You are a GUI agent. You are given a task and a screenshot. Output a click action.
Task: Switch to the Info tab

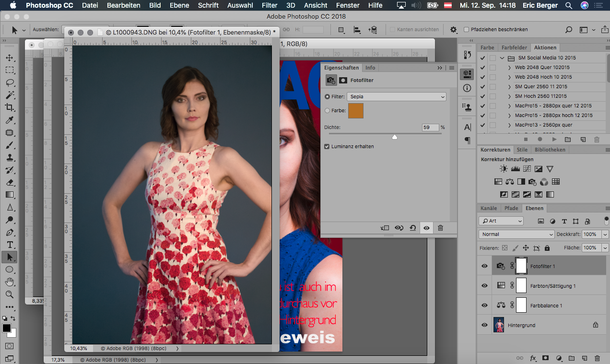[x=370, y=68]
